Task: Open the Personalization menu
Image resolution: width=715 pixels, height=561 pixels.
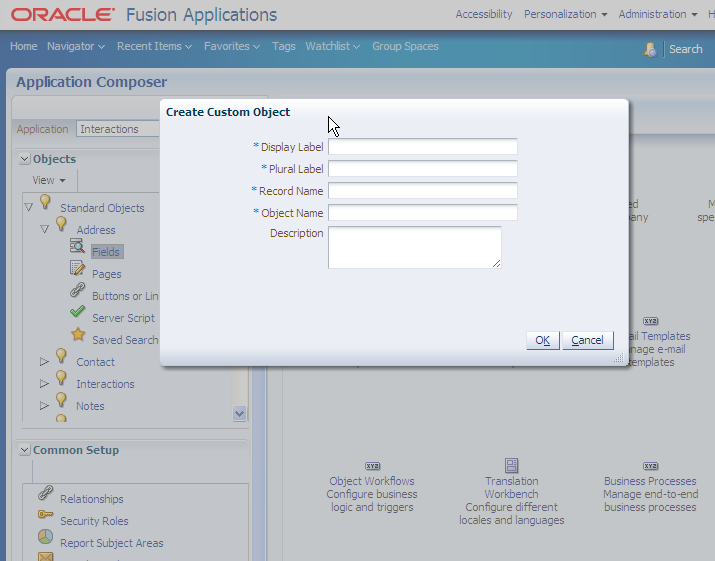Action: pos(565,14)
